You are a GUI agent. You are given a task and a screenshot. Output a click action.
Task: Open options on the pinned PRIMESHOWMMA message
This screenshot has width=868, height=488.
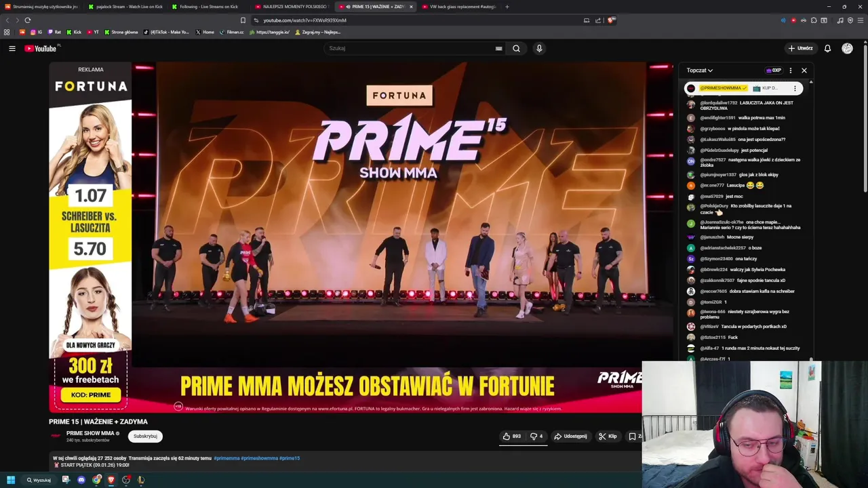[795, 88]
